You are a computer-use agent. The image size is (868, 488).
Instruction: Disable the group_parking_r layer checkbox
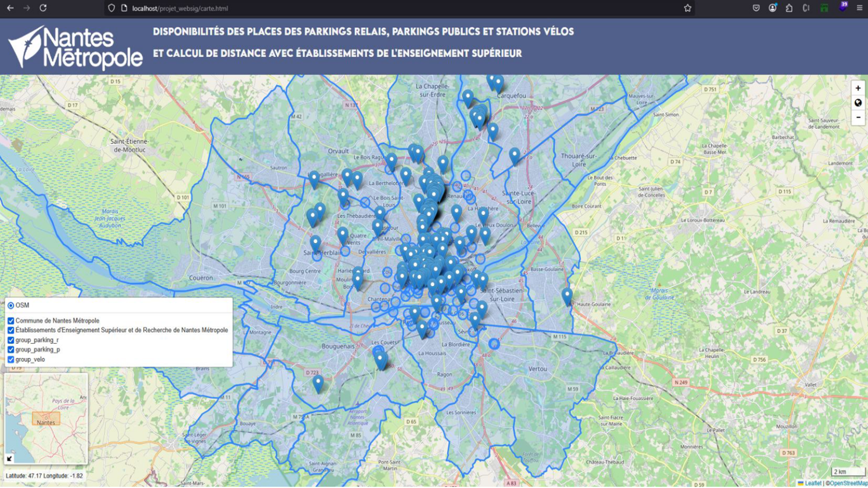click(x=11, y=340)
